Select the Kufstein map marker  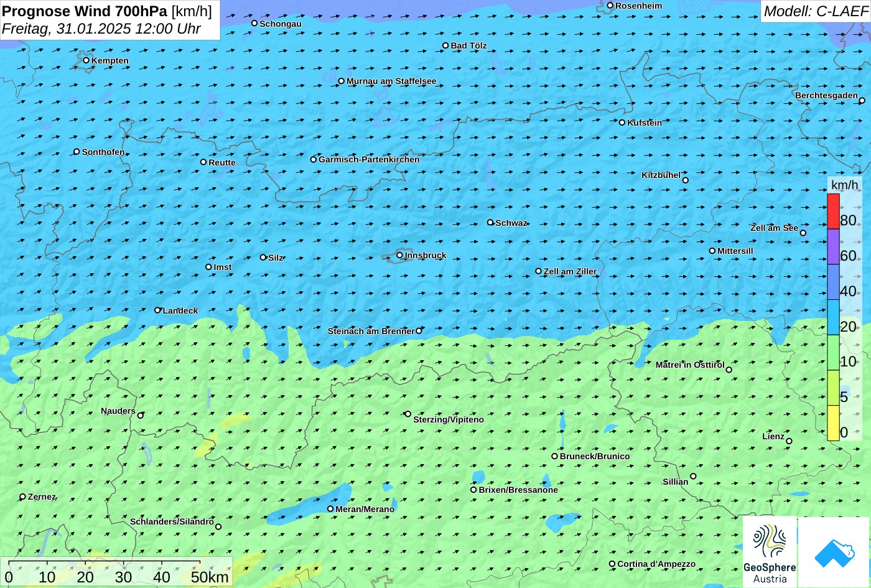[622, 123]
